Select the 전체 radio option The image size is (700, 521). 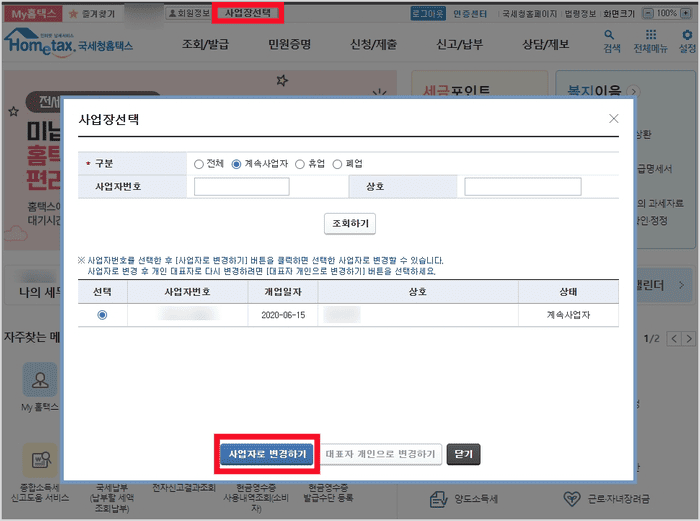[x=199, y=164]
